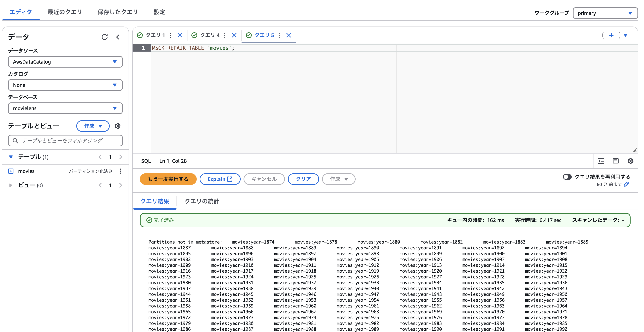The image size is (644, 332).
Task: Click the Explain button
Action: pos(220,179)
